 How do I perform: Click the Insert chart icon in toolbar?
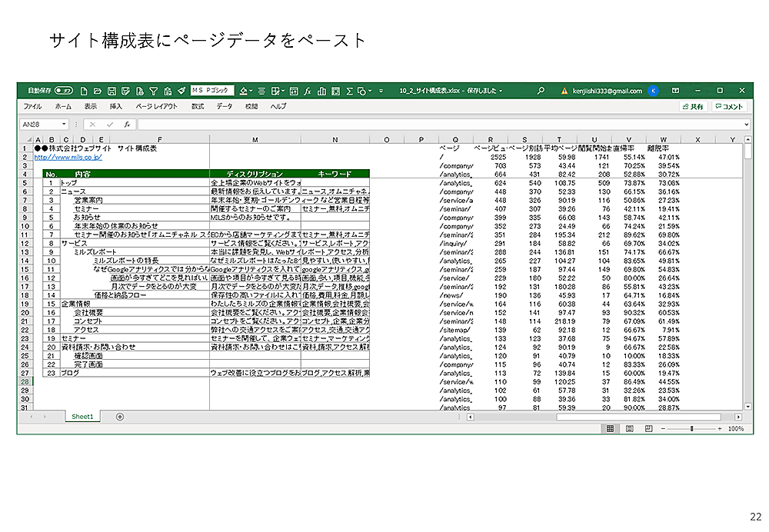(321, 91)
